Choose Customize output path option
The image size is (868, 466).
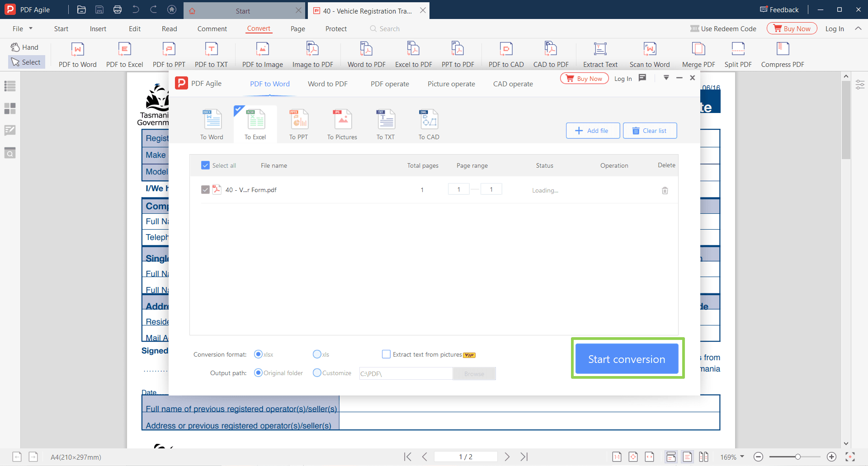tap(317, 373)
